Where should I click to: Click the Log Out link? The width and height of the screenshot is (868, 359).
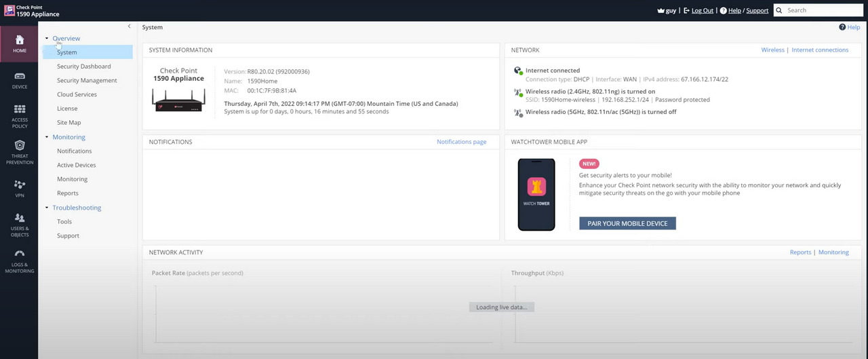point(703,10)
